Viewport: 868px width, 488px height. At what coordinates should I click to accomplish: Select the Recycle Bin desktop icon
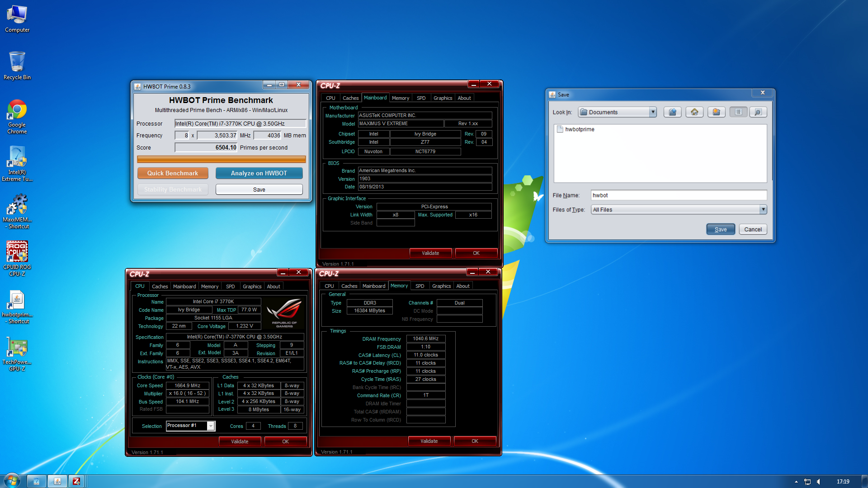17,66
